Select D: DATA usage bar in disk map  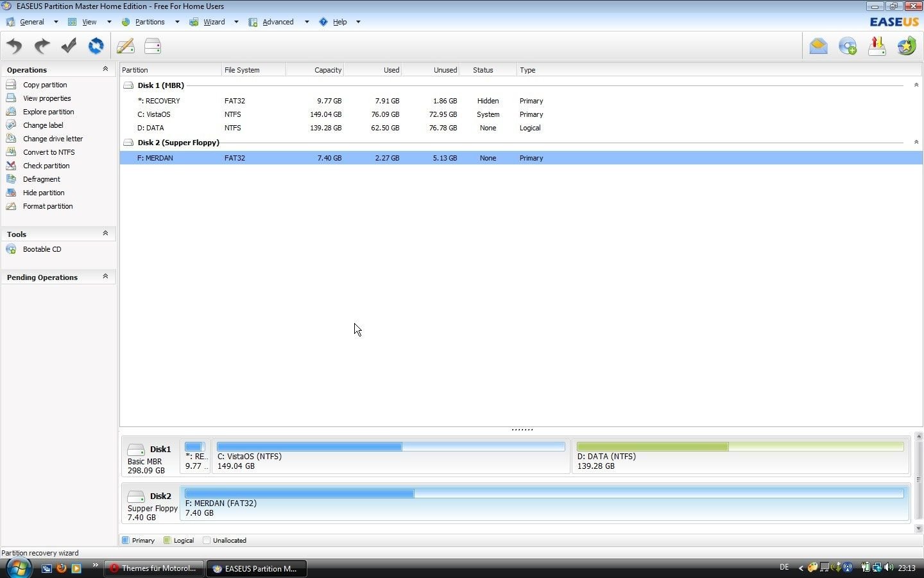tap(740, 446)
